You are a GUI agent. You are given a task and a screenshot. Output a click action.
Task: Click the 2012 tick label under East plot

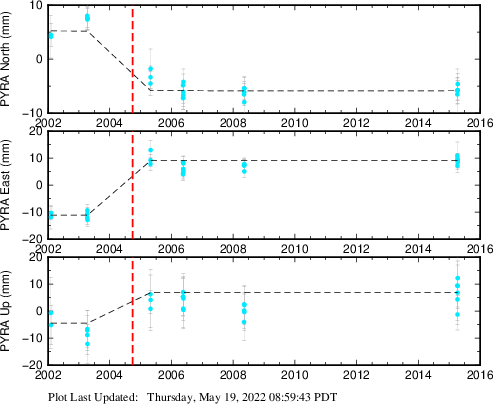[356, 249]
